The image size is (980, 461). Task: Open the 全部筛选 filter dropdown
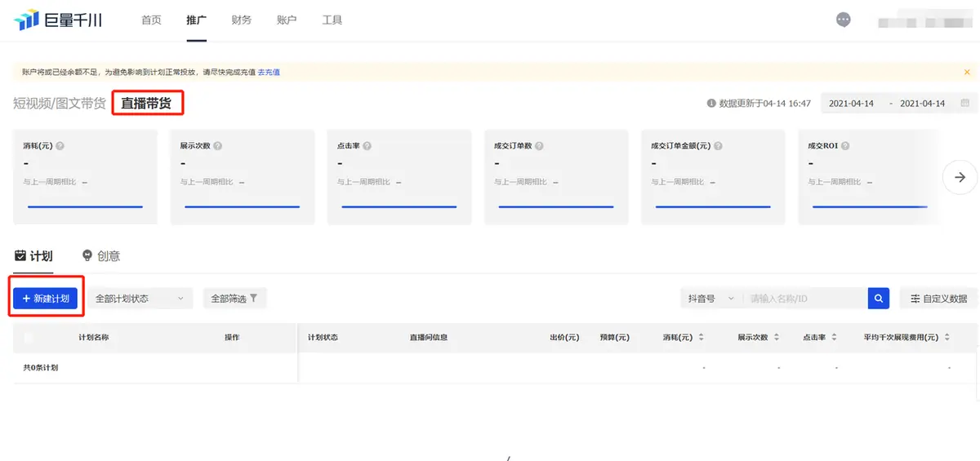(x=235, y=299)
